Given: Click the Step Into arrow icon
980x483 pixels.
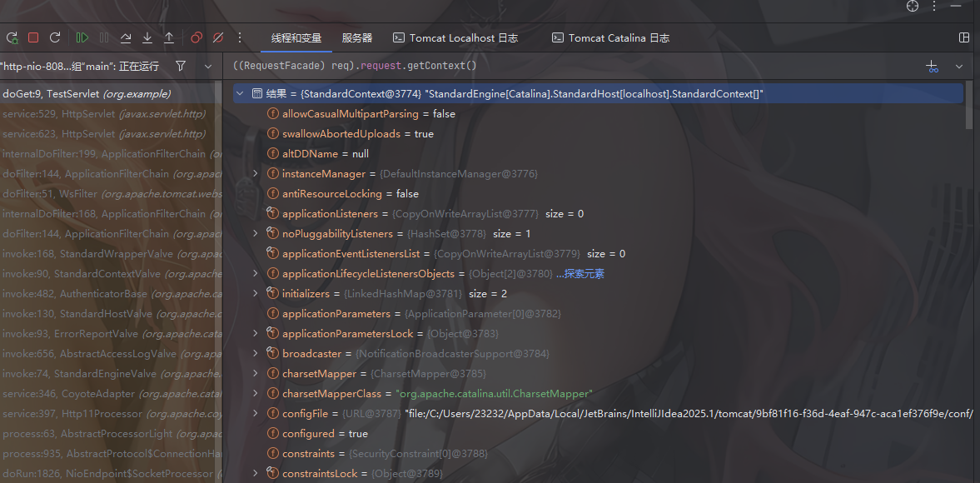Looking at the screenshot, I should pos(147,37).
